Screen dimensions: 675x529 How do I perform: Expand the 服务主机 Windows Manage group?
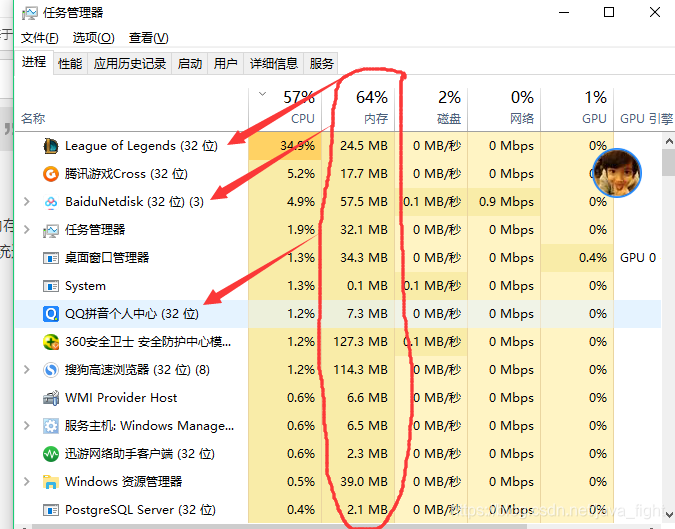pos(27,425)
